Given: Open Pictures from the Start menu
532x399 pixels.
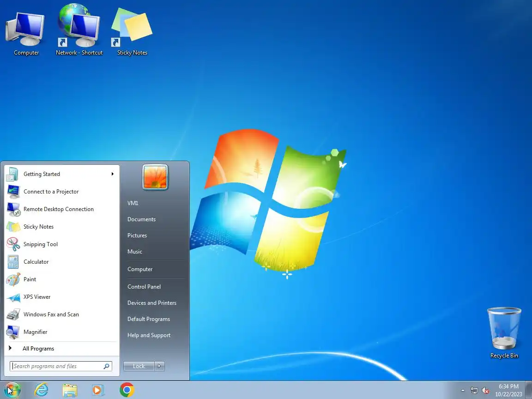Looking at the screenshot, I should 137,236.
